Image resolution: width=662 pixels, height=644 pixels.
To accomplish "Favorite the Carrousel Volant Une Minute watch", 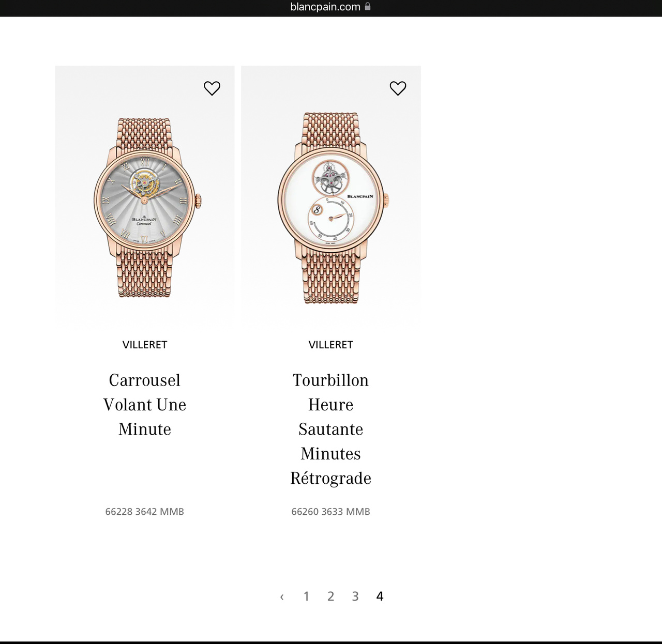I will pyautogui.click(x=212, y=88).
